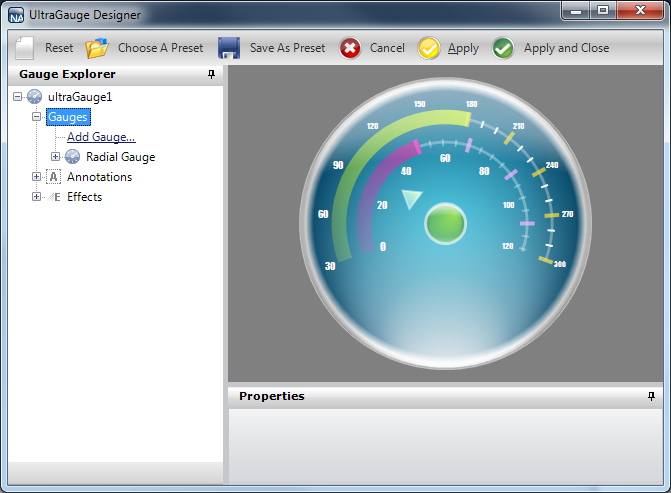Screen dimensions: 671x493
Task: Click the floppy disk Save As Preset icon
Action: [229, 48]
